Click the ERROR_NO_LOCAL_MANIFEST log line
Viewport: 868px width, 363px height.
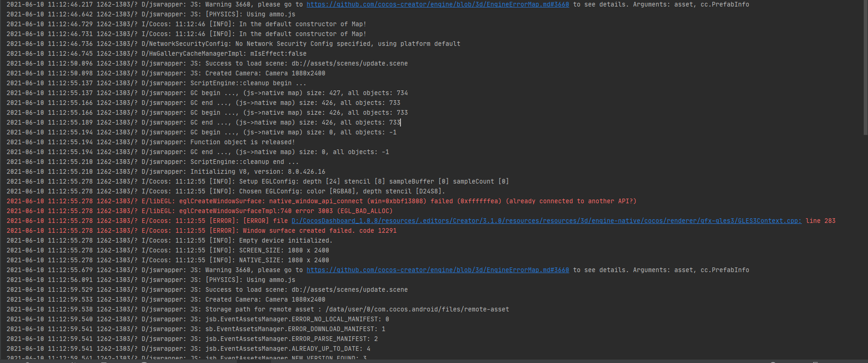pyautogui.click(x=297, y=319)
